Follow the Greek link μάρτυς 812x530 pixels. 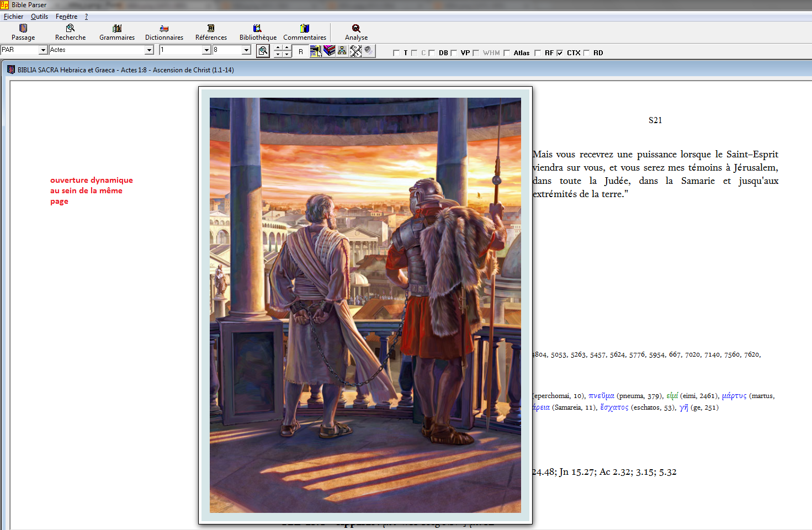coord(734,396)
